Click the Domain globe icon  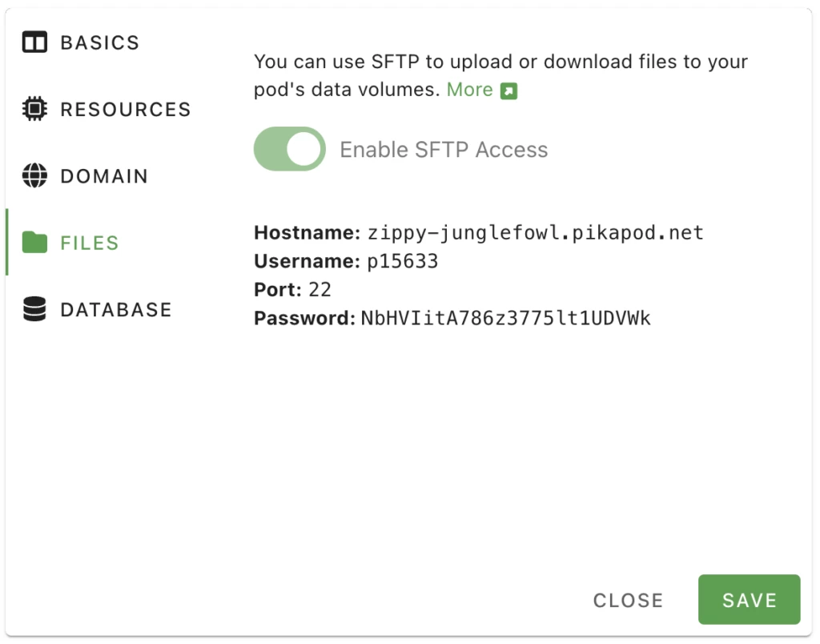click(x=34, y=176)
